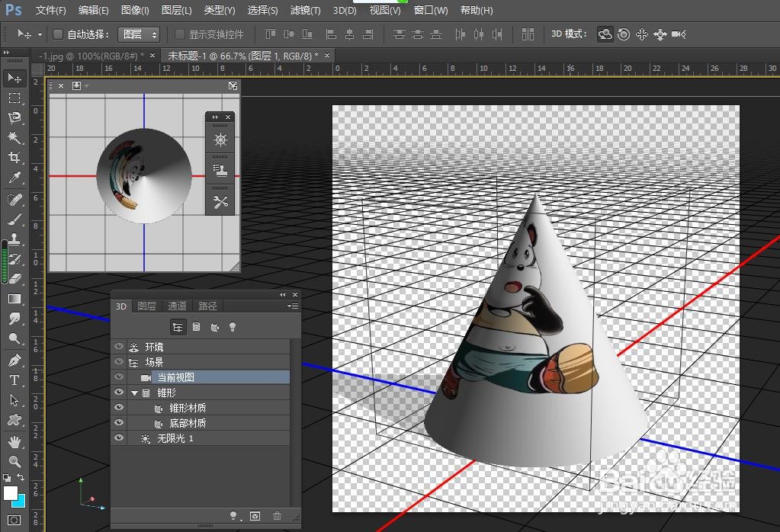Add new light to 3D scene
Image resolution: width=780 pixels, height=532 pixels.
(x=233, y=516)
